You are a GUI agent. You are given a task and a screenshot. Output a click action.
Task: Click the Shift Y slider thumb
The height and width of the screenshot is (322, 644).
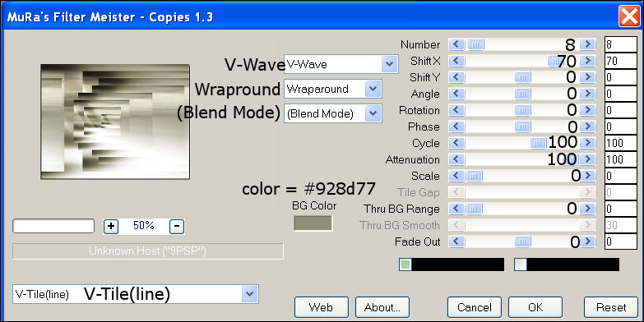(x=522, y=77)
